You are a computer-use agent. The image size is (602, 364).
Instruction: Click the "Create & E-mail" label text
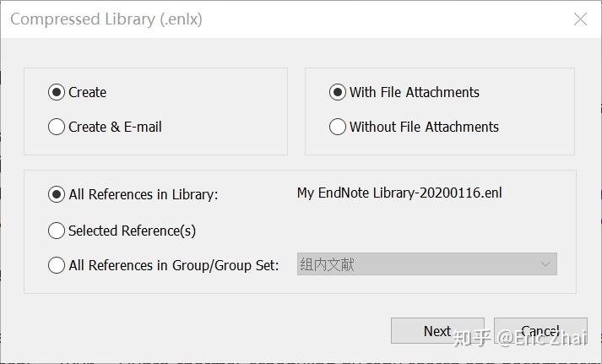(115, 127)
